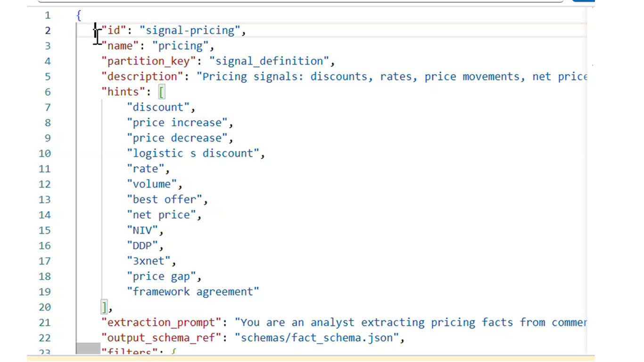Click the "signal_definition" value
The height and width of the screenshot is (362, 644).
(269, 61)
